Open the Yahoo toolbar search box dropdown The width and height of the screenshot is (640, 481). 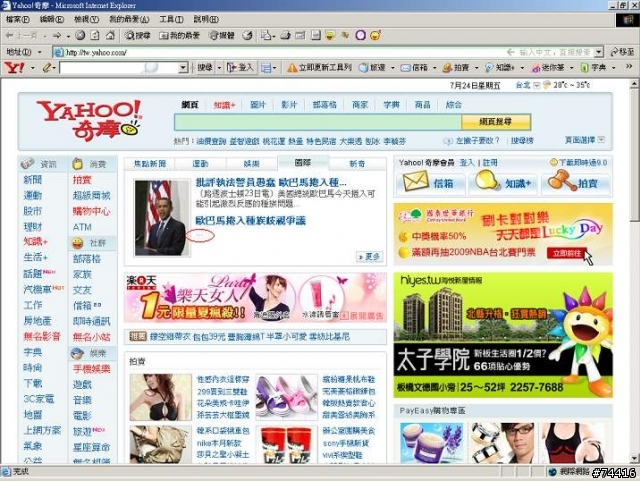point(183,68)
